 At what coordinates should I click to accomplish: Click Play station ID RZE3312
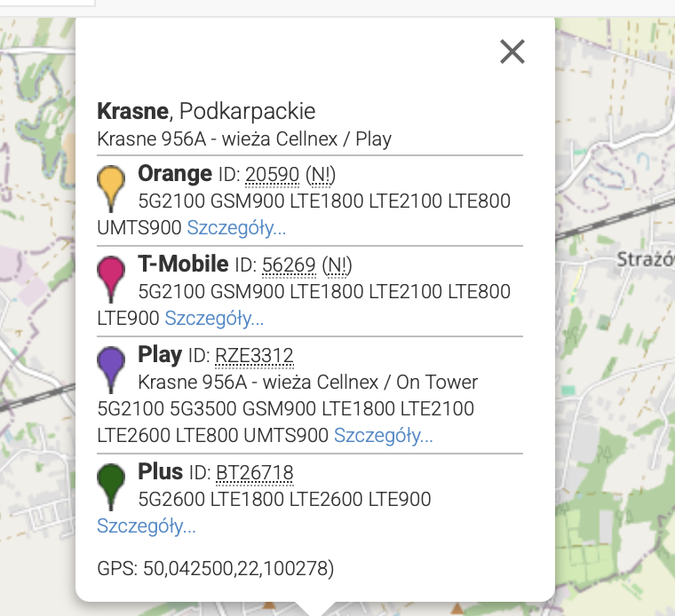254,356
